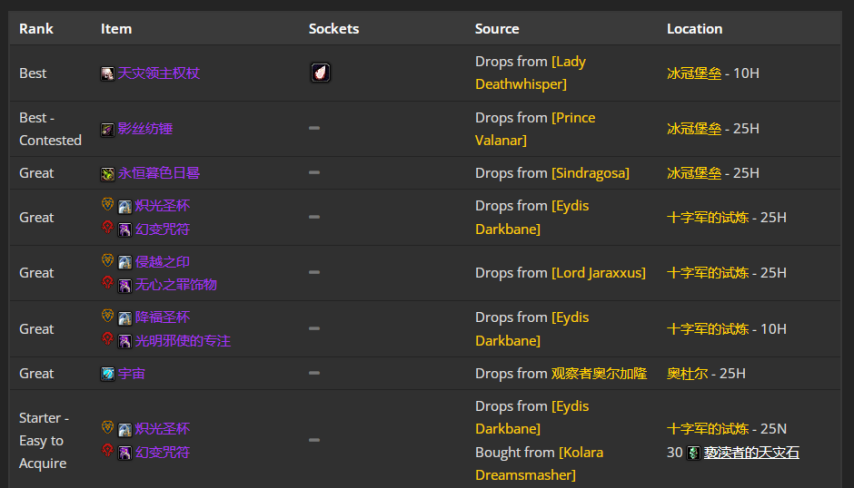
Task: Click the 宇宙 item icon
Action: tap(107, 373)
